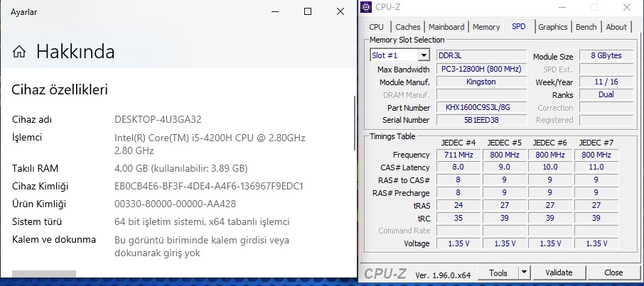Click the Kalem ve dokunma value text
644x286 pixels.
[x=202, y=246]
